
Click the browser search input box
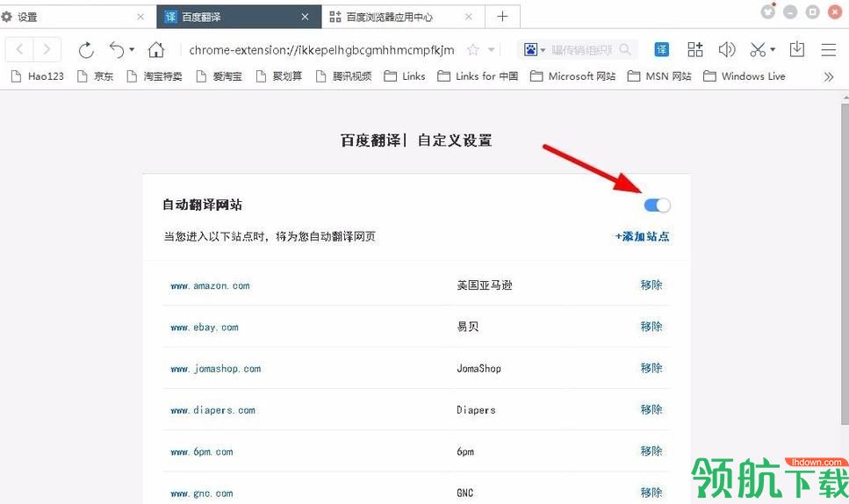pyautogui.click(x=582, y=50)
